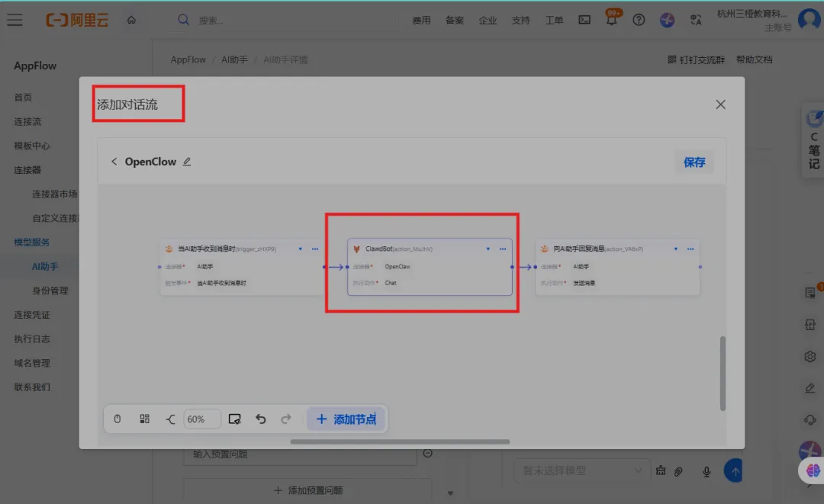Switch to 模板中心 in the left sidebar
The image size is (824, 504).
tap(34, 146)
